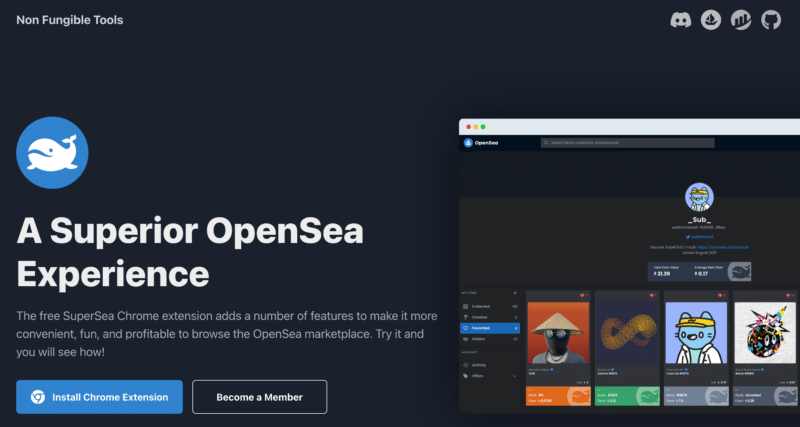Click the heart icon on the Cool Cat card

[x=720, y=295]
